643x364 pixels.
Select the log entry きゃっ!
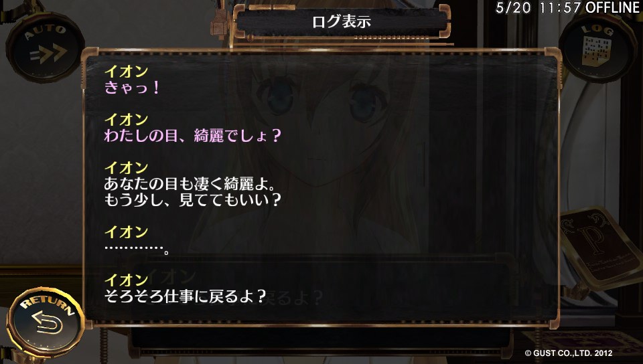(x=132, y=88)
